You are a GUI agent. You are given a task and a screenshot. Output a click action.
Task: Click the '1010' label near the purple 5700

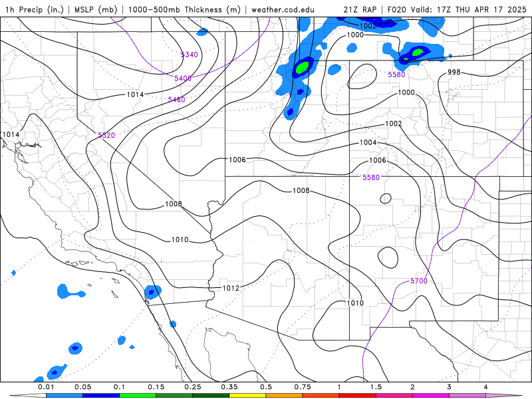[355, 303]
